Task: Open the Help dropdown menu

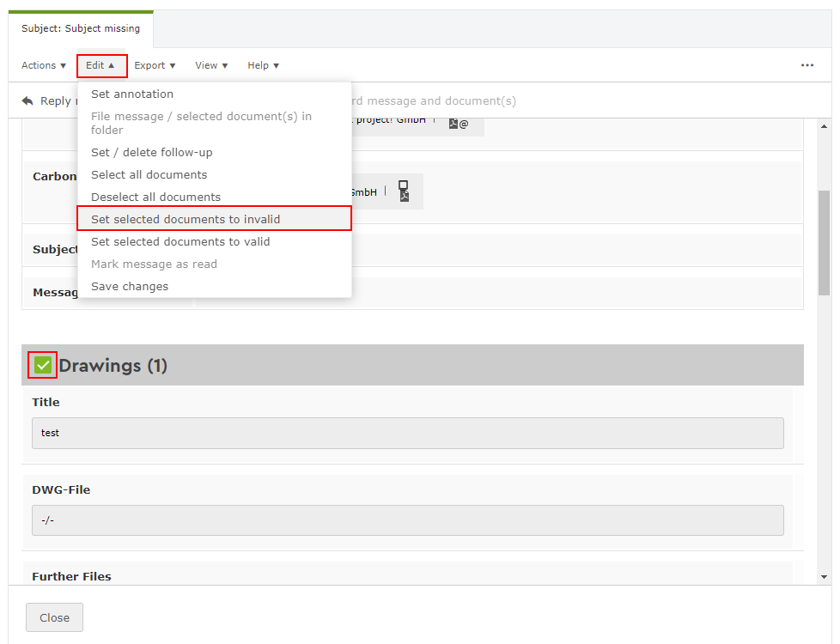Action: pyautogui.click(x=263, y=65)
